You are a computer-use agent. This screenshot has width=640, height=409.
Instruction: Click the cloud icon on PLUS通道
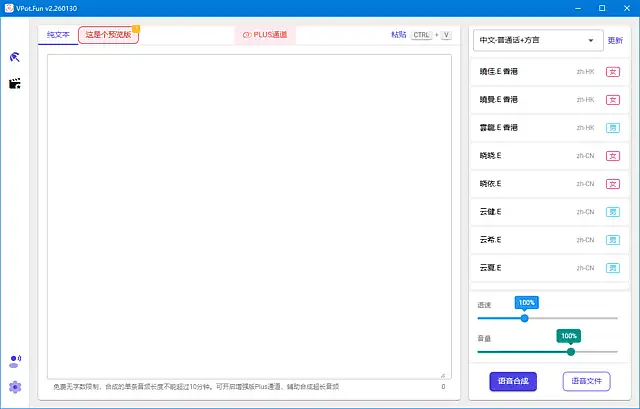click(247, 35)
